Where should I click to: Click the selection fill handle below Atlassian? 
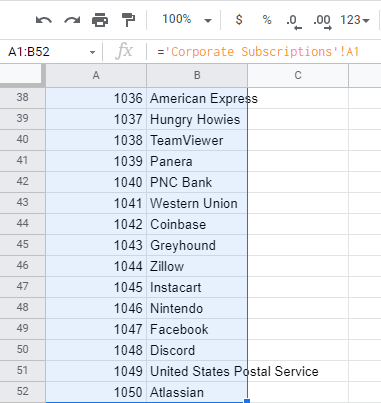(x=247, y=401)
